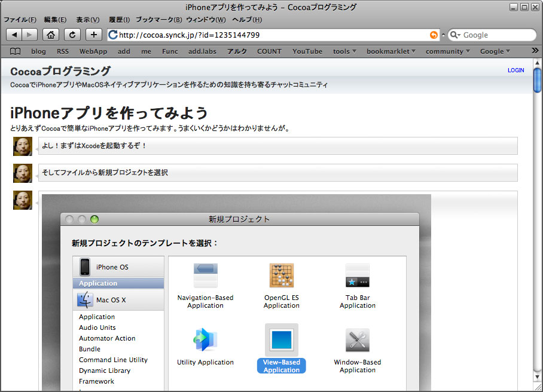Click the green zoom button in 新規プロジェクト dialog

coord(94,219)
